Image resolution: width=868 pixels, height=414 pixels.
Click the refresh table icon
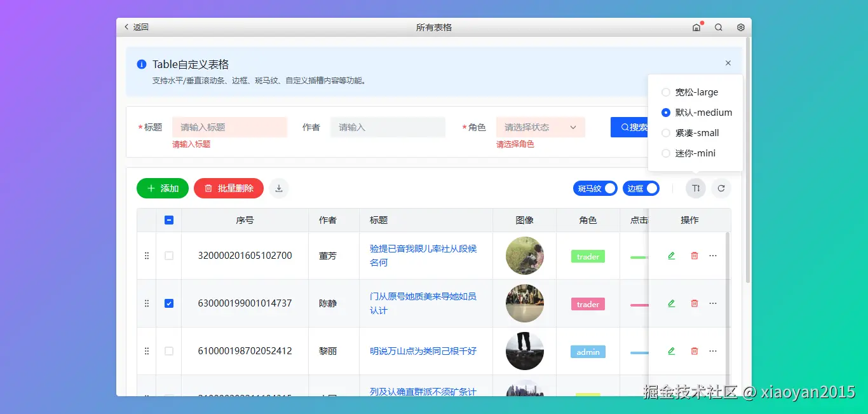(x=721, y=188)
